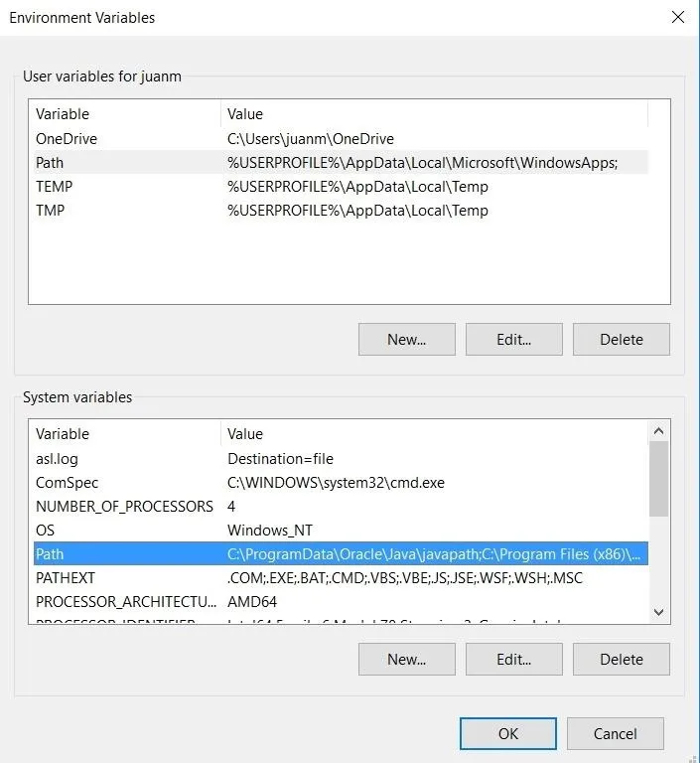
Task: Click the scroll up arrow in System variables
Action: tap(658, 431)
